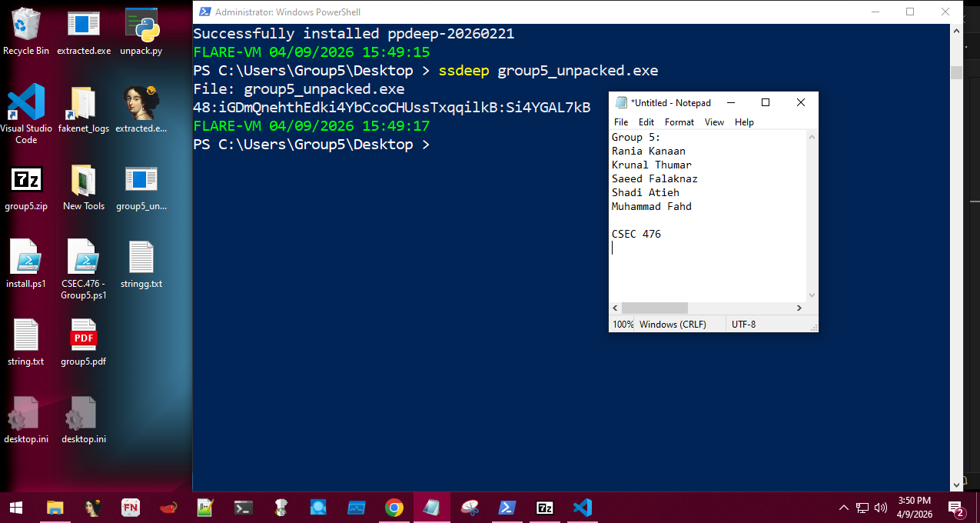The height and width of the screenshot is (523, 980).
Task: Open the blue graph monitor taskbar icon
Action: click(357, 508)
